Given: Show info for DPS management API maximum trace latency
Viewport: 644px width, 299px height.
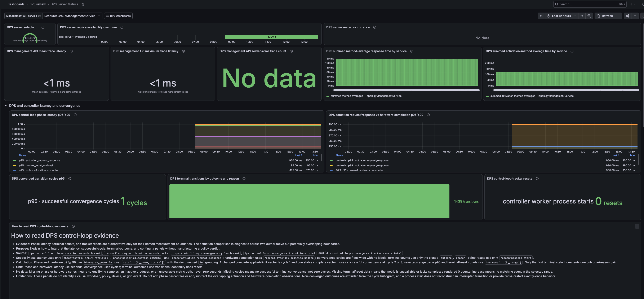Looking at the screenshot, I should [x=183, y=51].
